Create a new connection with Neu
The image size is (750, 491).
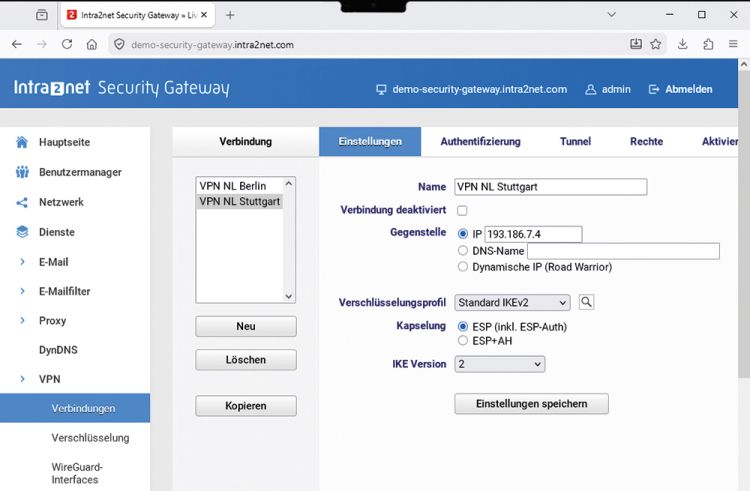click(246, 327)
